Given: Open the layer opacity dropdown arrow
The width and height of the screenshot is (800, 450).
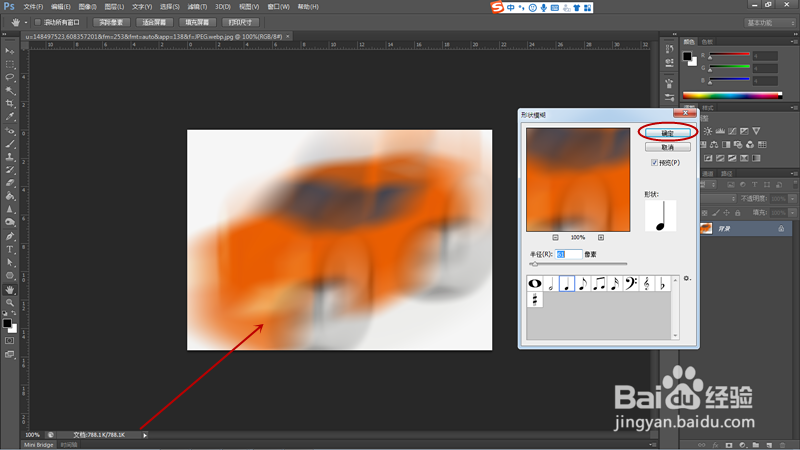Looking at the screenshot, I should click(792, 198).
